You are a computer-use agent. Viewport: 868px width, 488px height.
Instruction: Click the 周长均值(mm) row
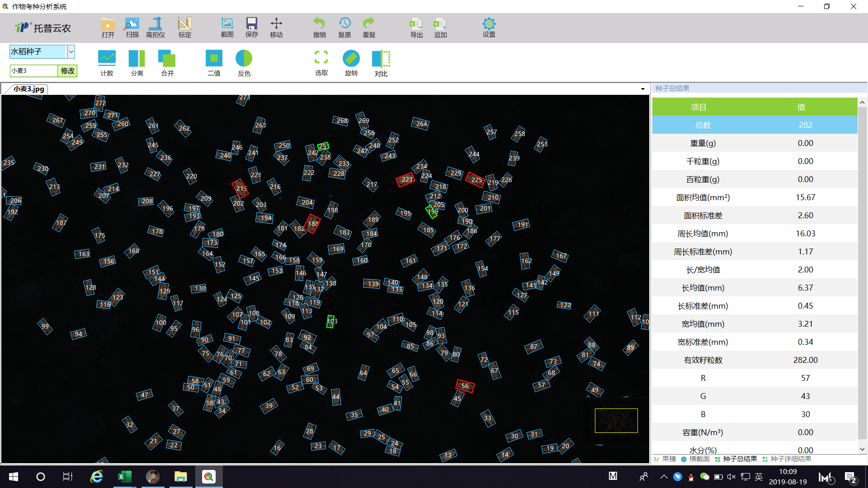[755, 234]
